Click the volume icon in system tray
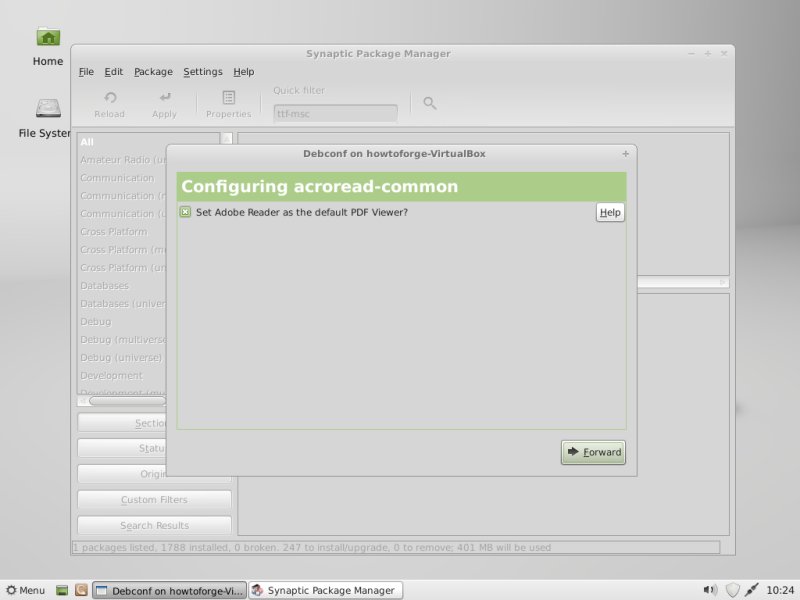 point(710,590)
